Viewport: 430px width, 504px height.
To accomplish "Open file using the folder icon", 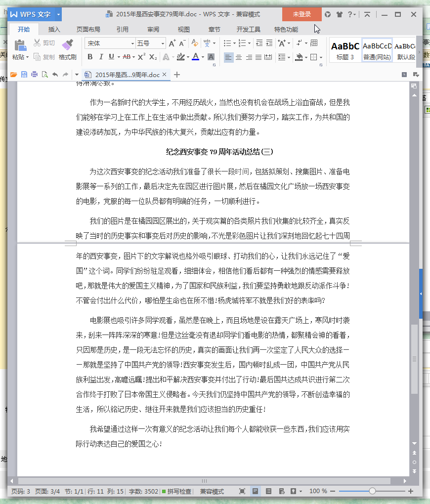I will 13,75.
